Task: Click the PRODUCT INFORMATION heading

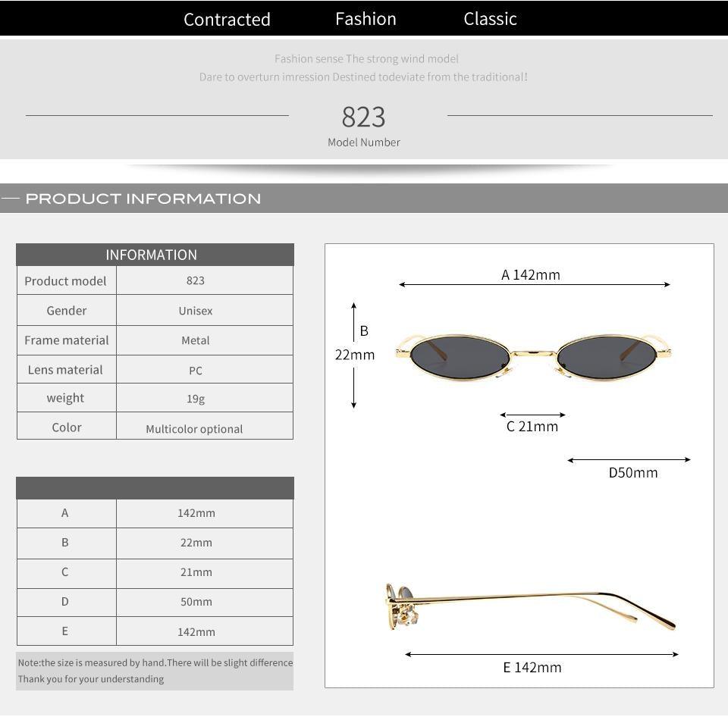Action: click(143, 198)
